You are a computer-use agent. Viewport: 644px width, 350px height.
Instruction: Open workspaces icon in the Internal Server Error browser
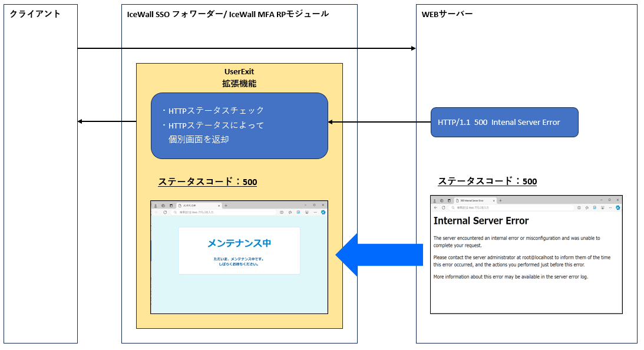tap(442, 201)
